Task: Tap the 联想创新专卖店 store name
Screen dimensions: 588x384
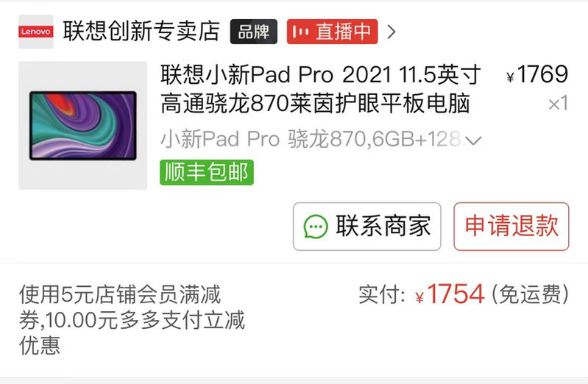Action: [x=141, y=31]
